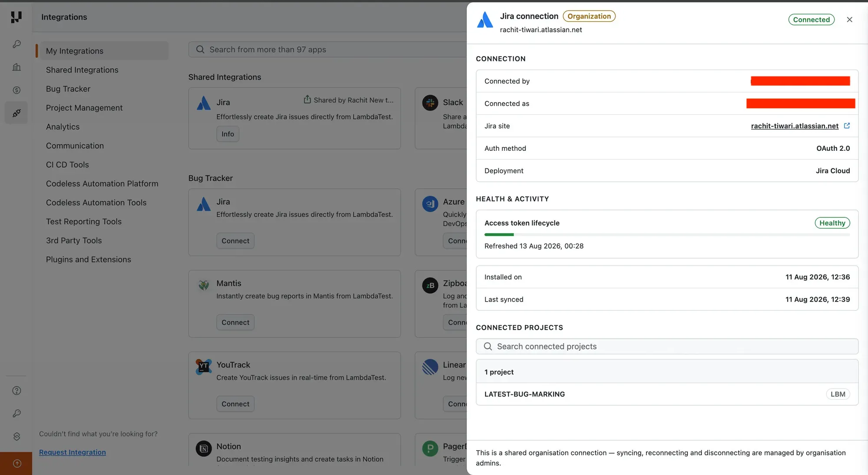Image resolution: width=868 pixels, height=475 pixels.
Task: Open the dollar billing icon in the sidebar
Action: (x=17, y=90)
